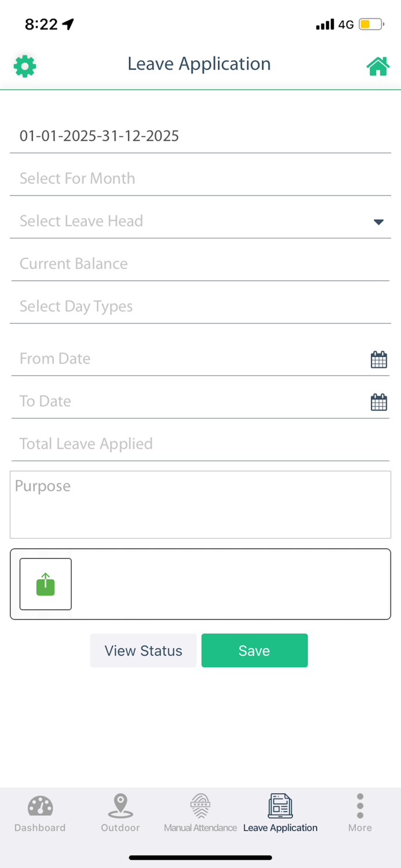Expand the Select Leave Head dropdown
Image resolution: width=401 pixels, height=868 pixels.
[x=378, y=222]
